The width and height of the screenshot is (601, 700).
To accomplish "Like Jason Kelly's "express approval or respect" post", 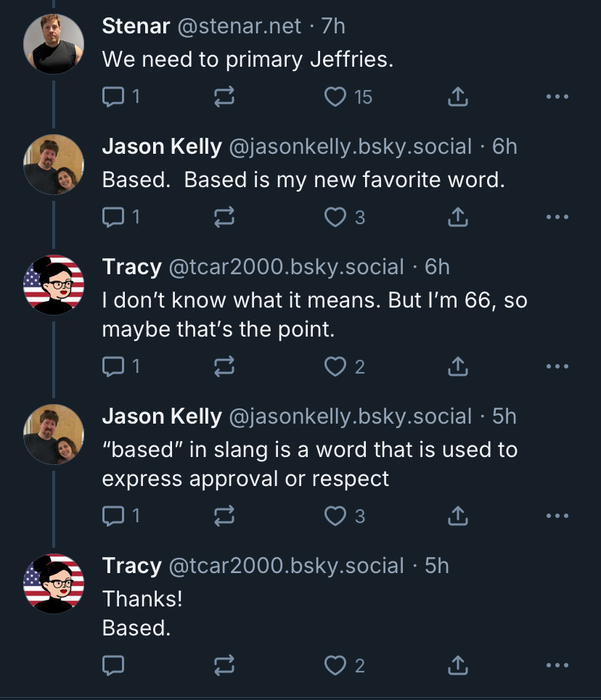I will [335, 516].
